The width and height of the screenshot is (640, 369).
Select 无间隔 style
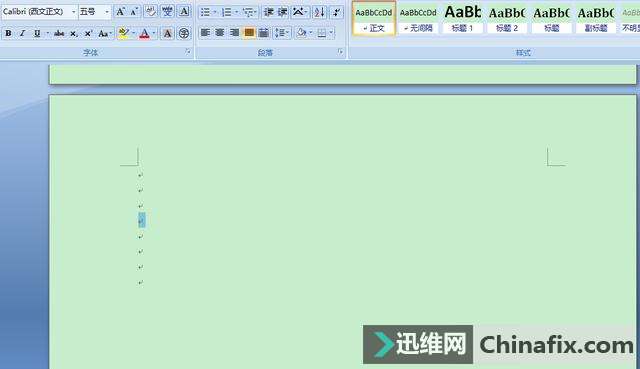[x=418, y=18]
